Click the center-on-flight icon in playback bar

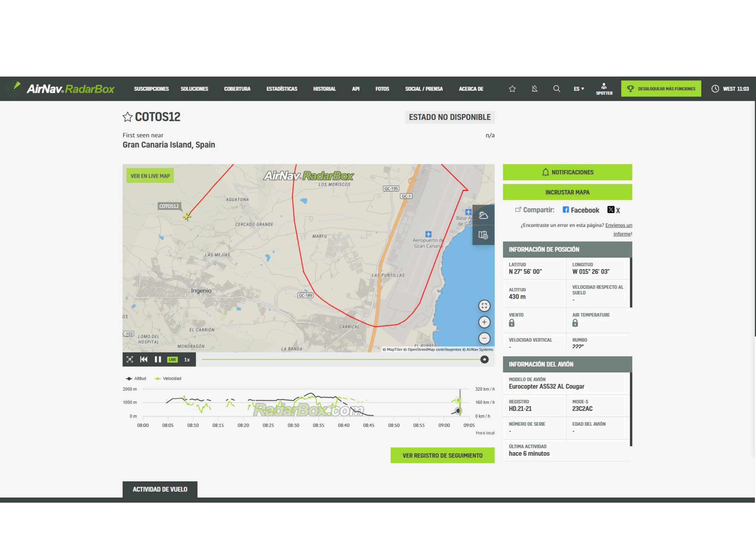point(130,359)
